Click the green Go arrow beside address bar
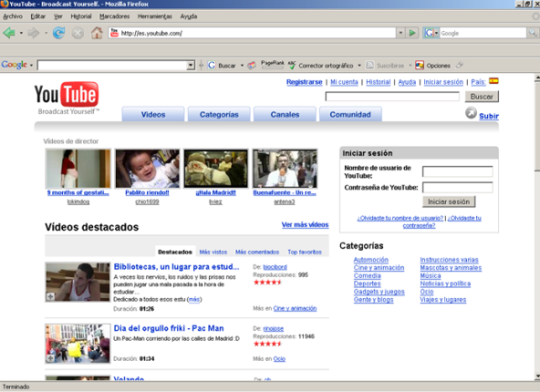 tap(412, 33)
